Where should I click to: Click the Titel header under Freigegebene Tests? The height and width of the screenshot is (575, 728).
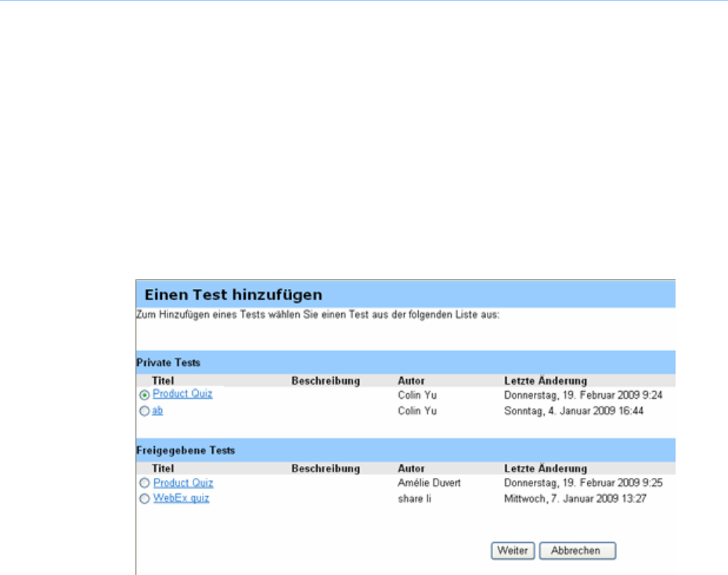163,468
